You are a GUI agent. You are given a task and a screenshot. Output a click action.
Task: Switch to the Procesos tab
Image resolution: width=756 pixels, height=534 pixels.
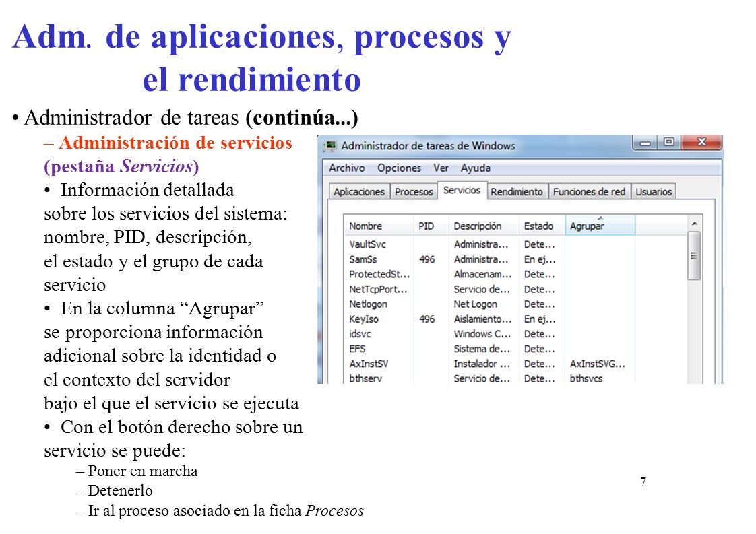414,191
